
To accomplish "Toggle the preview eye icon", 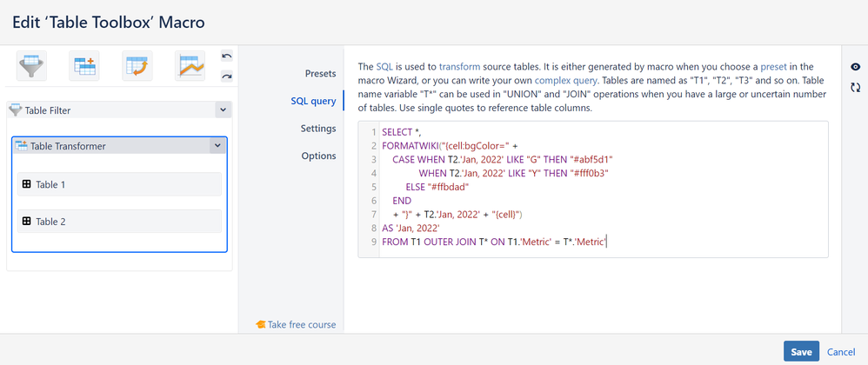I will click(855, 68).
